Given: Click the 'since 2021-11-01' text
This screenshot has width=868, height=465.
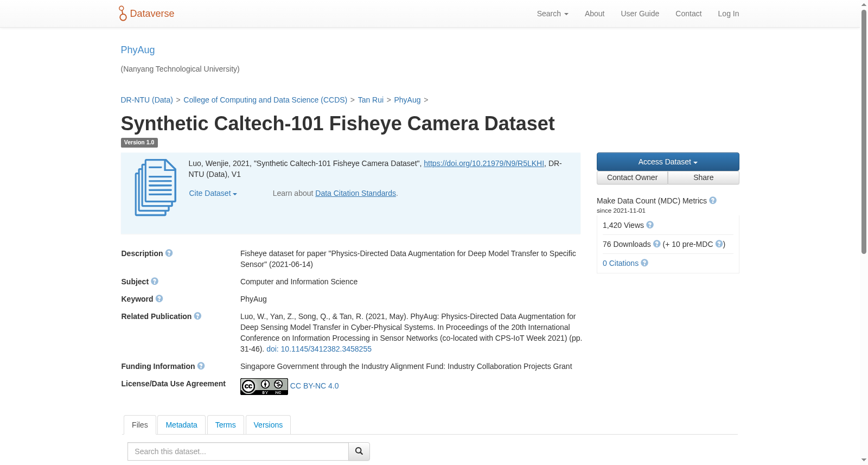Looking at the screenshot, I should [x=621, y=211].
